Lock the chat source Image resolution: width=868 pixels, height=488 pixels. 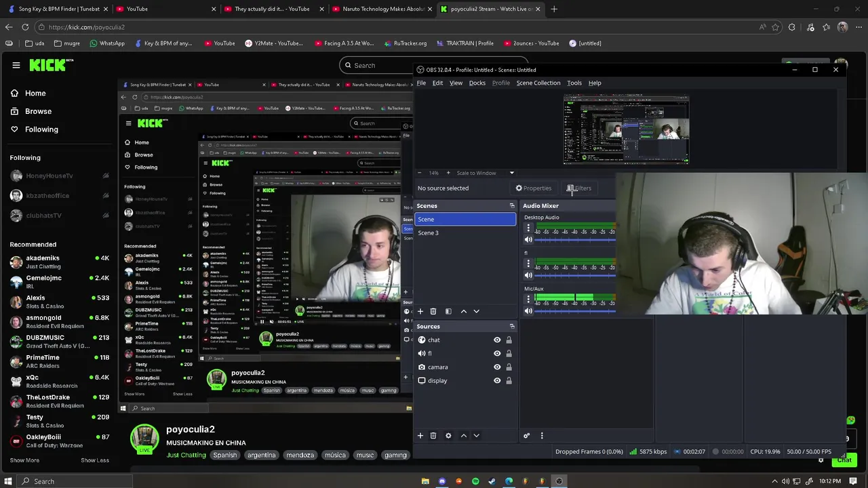click(509, 340)
